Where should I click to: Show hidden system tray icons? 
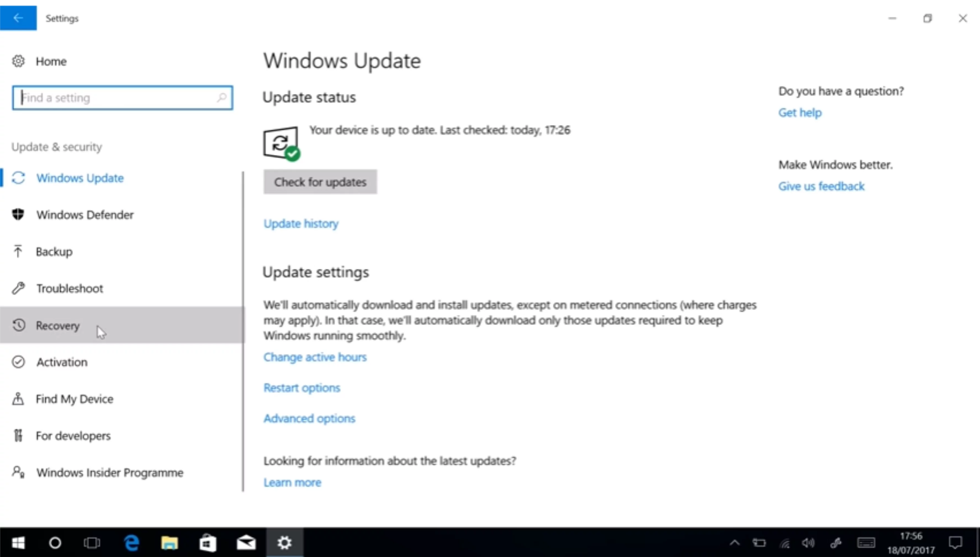(x=735, y=542)
